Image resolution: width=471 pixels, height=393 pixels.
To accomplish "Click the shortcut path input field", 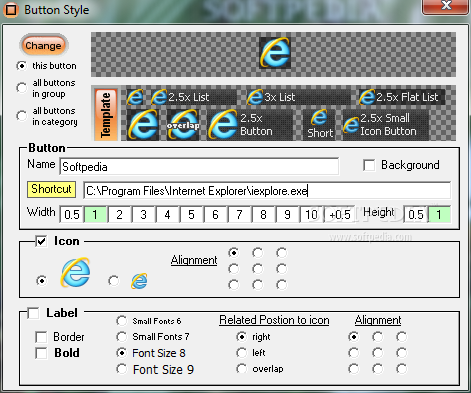I will click(267, 191).
